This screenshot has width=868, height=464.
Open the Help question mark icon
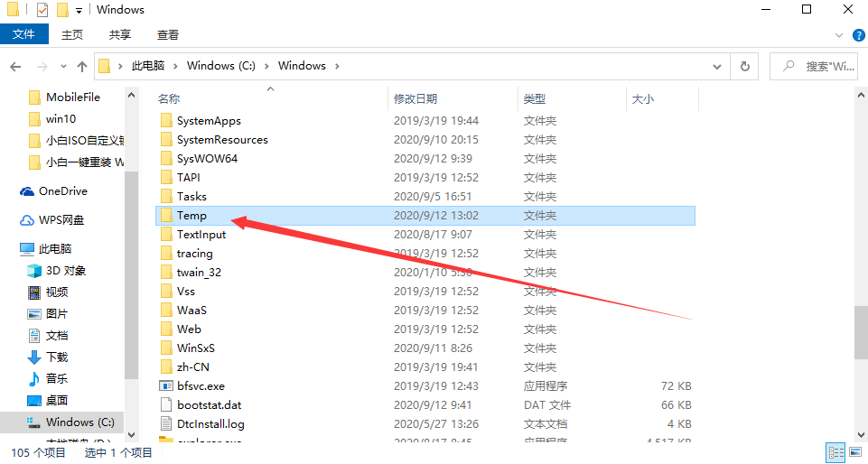pos(858,34)
